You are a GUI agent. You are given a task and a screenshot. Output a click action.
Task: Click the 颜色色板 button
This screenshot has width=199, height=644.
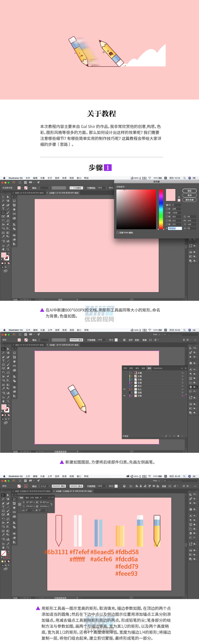pos(190,200)
